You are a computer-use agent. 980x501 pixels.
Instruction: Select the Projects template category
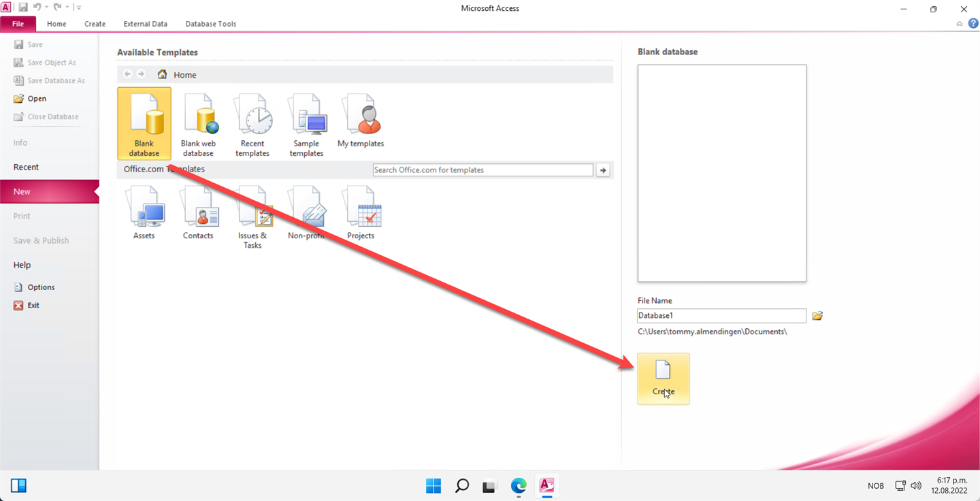pos(361,213)
